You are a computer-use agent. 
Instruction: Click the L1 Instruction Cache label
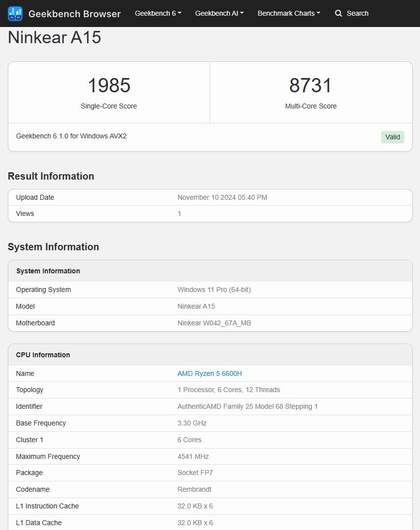(47, 506)
